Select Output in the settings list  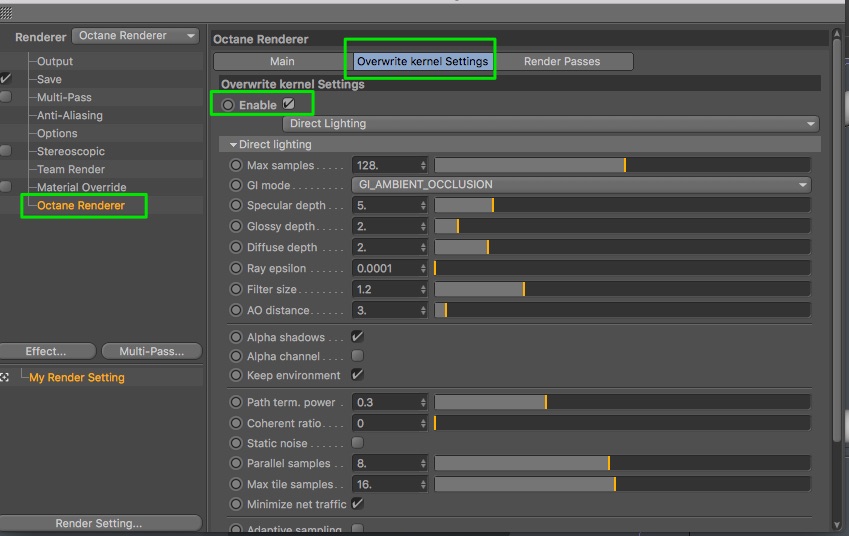pyautogui.click(x=55, y=61)
